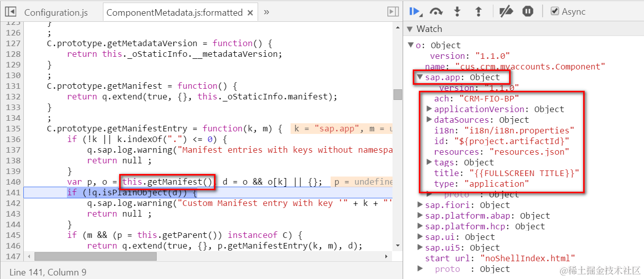Image resolution: width=644 pixels, height=279 pixels.
Task: Expand sap.platform.hcp object
Action: (420, 226)
